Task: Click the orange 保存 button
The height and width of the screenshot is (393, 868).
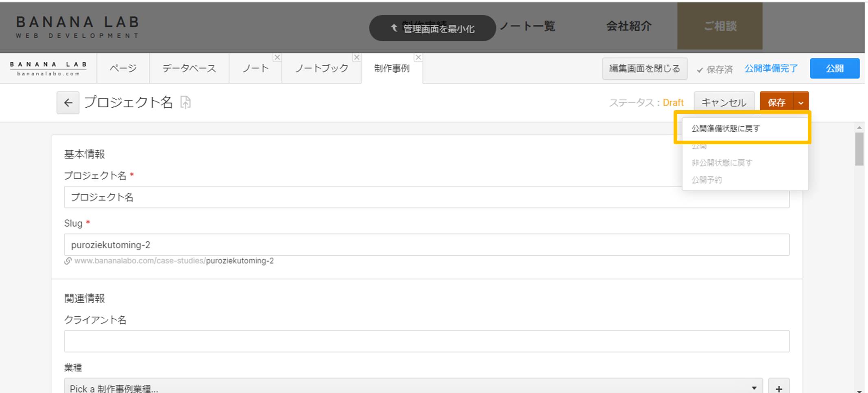Action: (776, 103)
